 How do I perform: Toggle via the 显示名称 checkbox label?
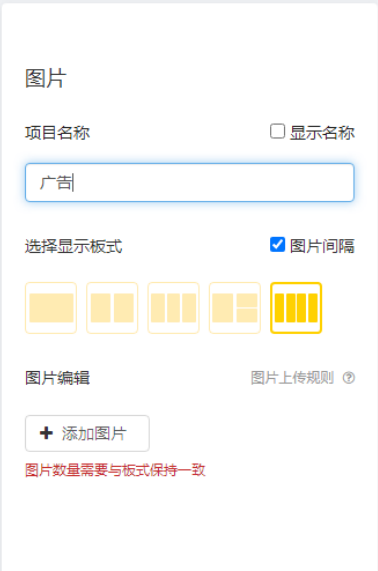pyautogui.click(x=322, y=133)
